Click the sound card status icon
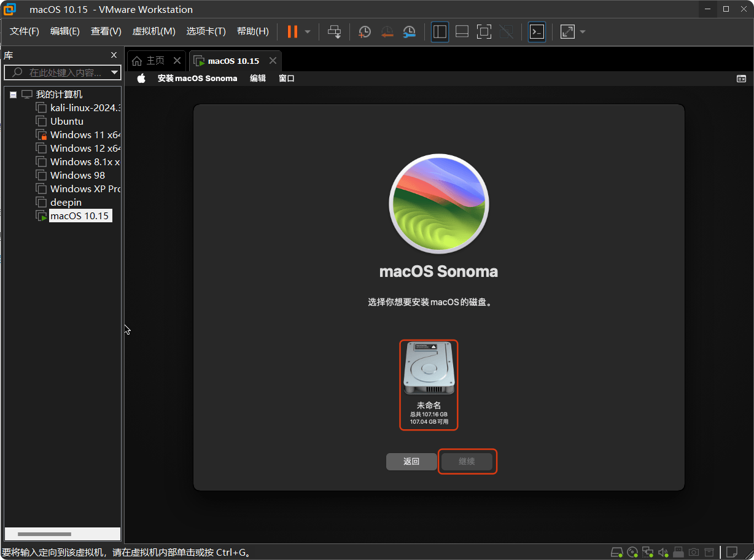 [x=663, y=552]
